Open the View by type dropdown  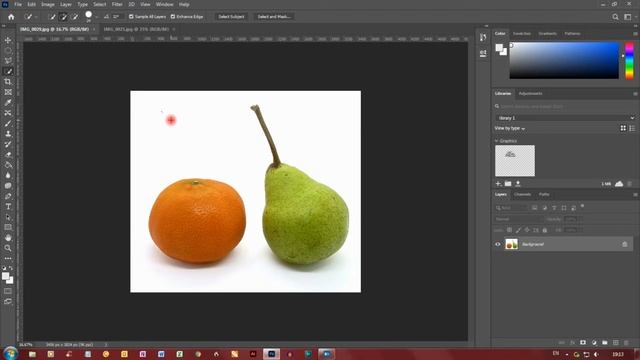[509, 128]
